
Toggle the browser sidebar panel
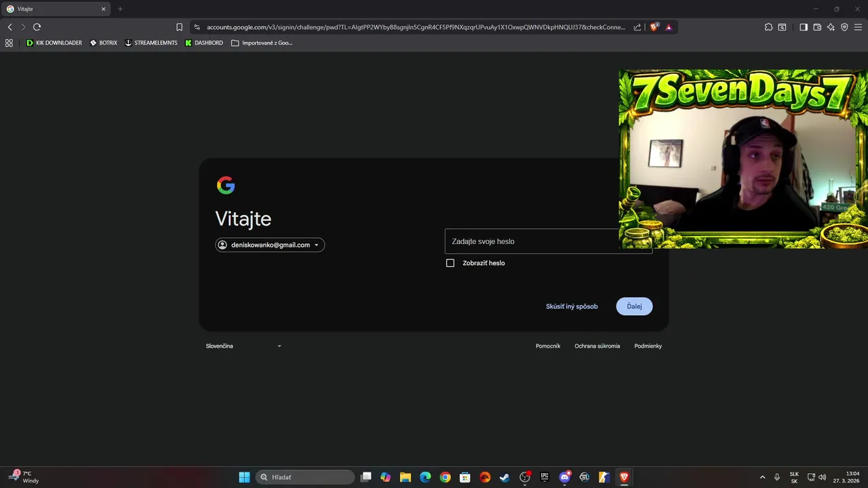(804, 27)
